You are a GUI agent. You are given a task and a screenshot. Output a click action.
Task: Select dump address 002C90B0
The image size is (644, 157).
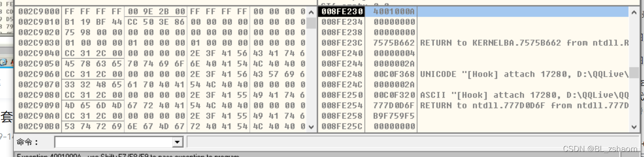coord(39,126)
